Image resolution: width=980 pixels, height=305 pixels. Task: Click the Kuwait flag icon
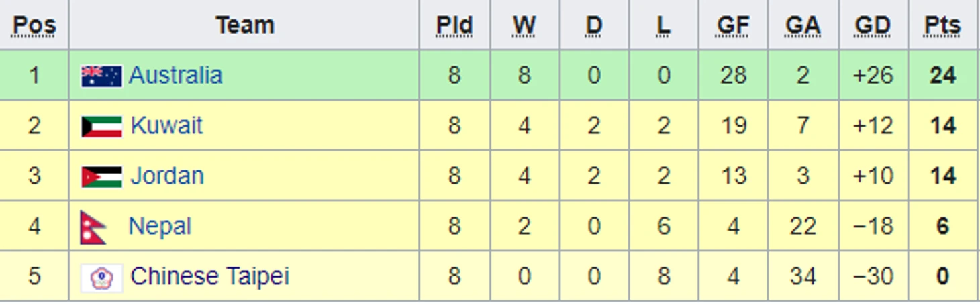[x=101, y=127]
